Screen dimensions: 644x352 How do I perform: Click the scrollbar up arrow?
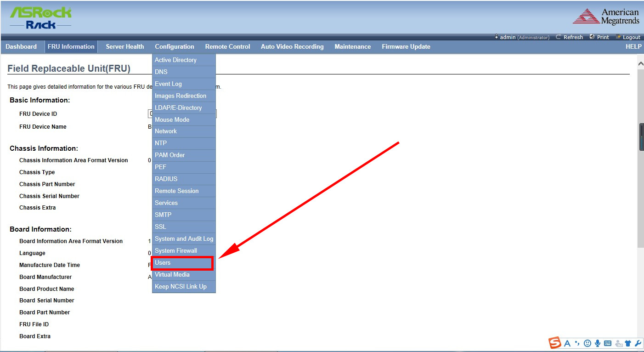click(640, 62)
